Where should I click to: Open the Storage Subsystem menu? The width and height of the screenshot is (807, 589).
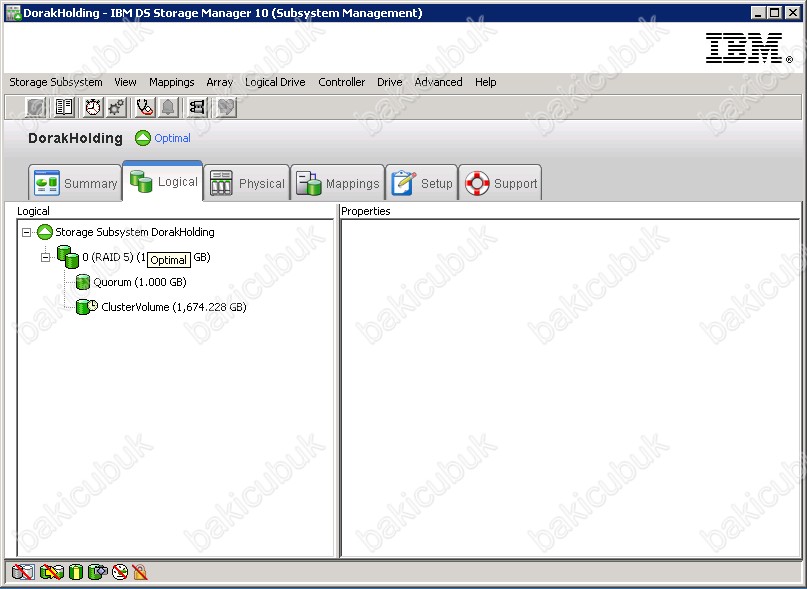(56, 82)
